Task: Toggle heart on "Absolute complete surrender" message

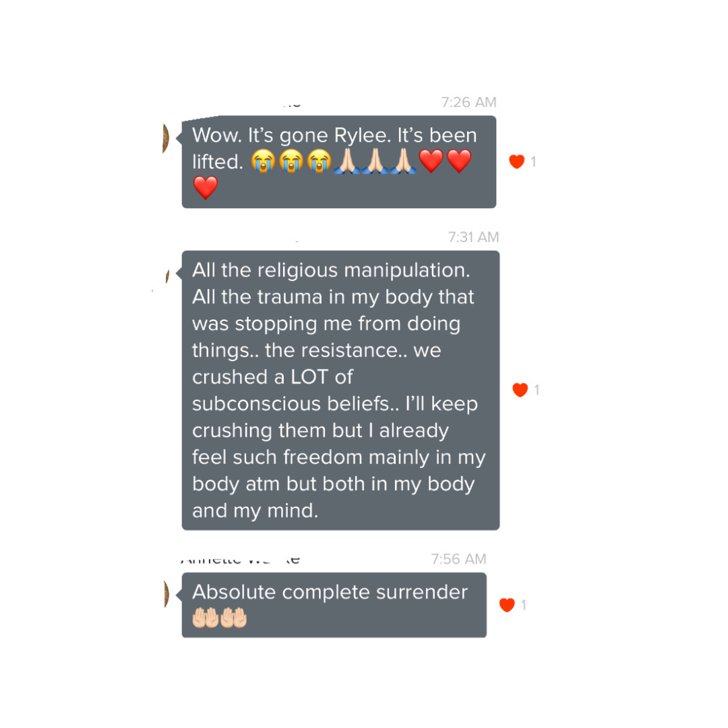Action: [x=507, y=605]
